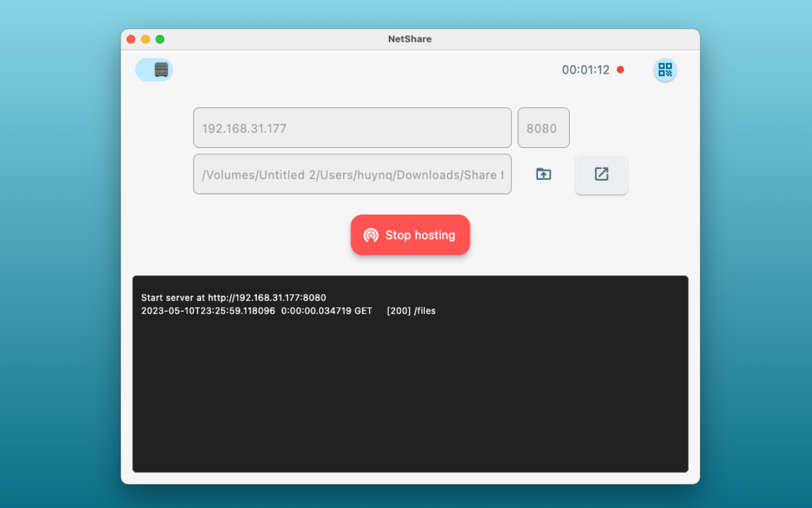Screen dimensions: 812x508
Task: Click the "Start server at http://192.168.31.177:8080" log line
Action: pos(233,298)
